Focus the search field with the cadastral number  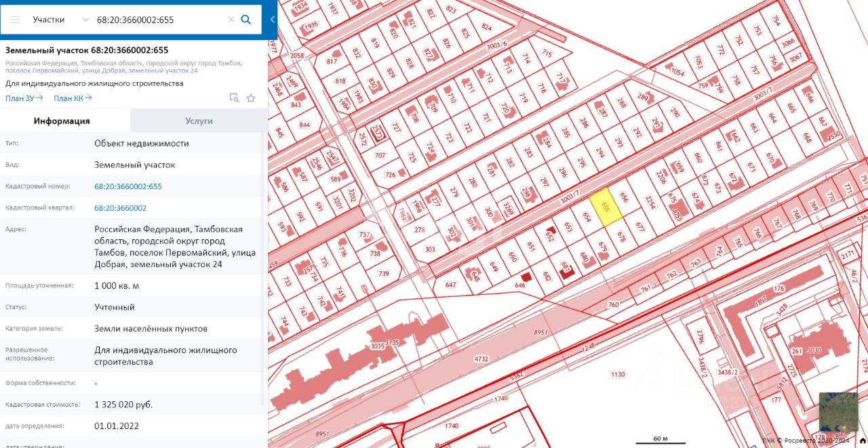click(159, 20)
